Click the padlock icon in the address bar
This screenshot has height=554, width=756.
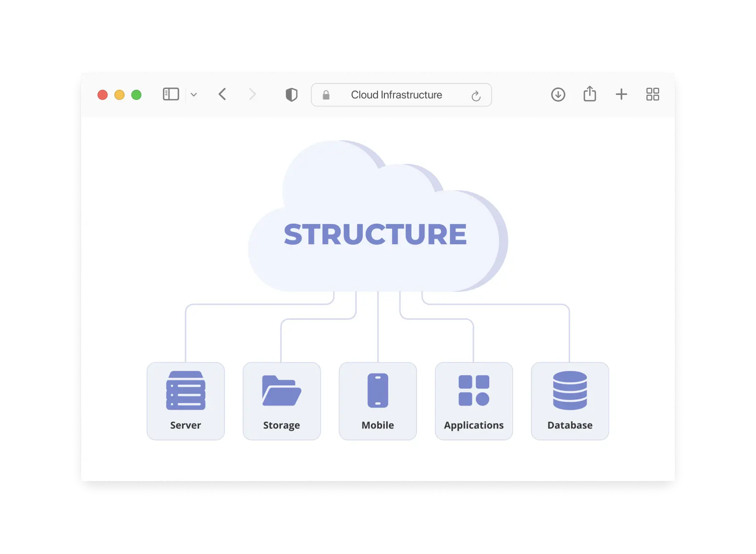coord(326,94)
